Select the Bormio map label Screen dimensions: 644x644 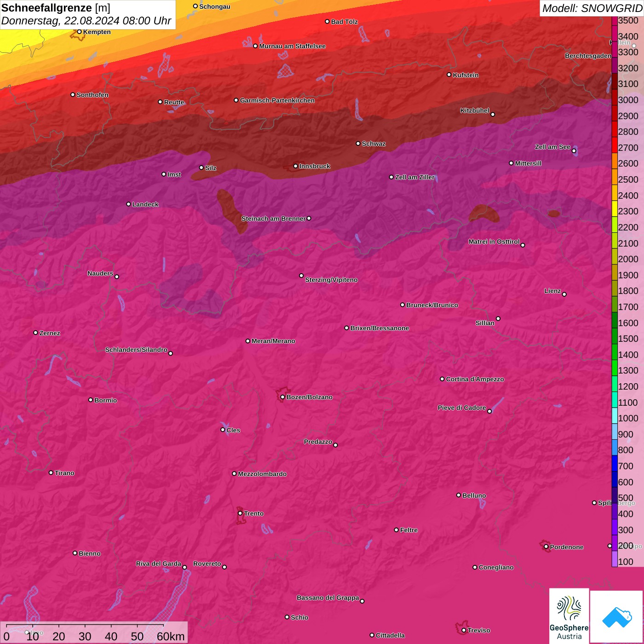[x=105, y=401]
